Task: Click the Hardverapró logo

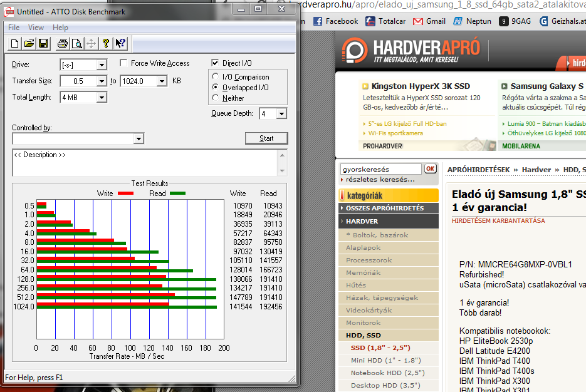Action: tap(411, 50)
